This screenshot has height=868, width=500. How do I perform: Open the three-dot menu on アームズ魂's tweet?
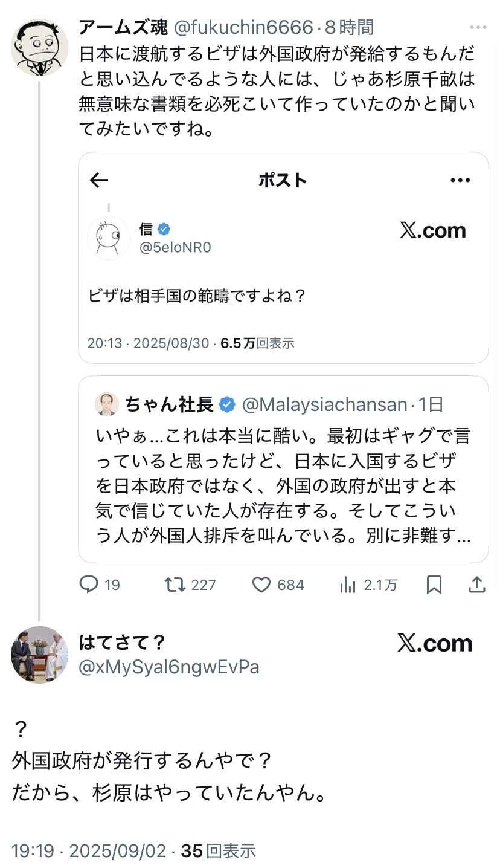point(478,27)
